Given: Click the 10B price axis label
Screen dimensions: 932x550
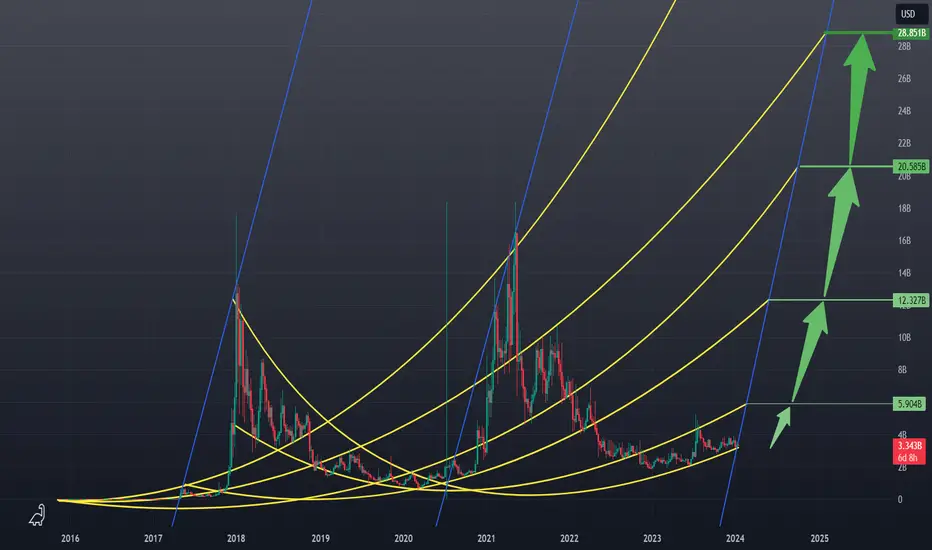Looking at the screenshot, I should coord(904,338).
